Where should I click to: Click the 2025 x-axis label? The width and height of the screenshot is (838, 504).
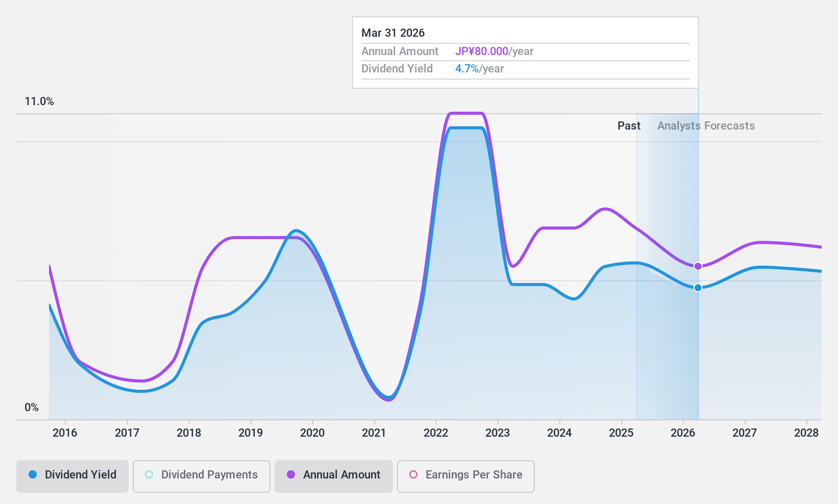pyautogui.click(x=621, y=433)
